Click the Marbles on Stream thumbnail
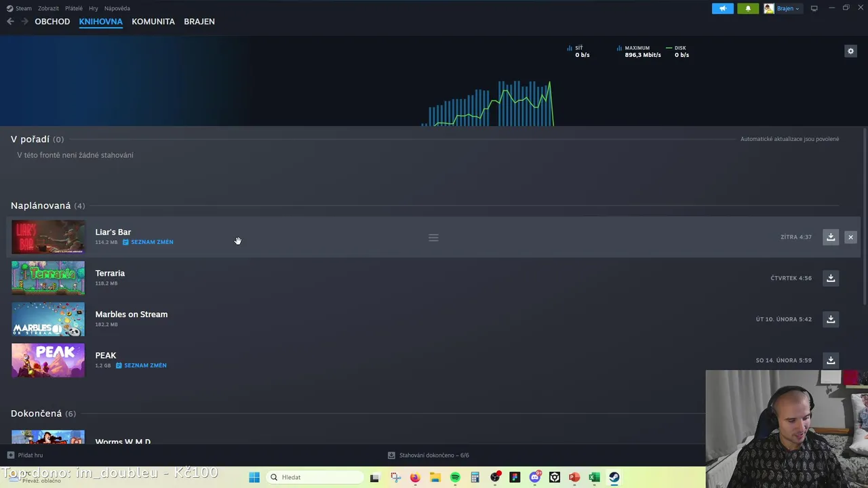 48,319
